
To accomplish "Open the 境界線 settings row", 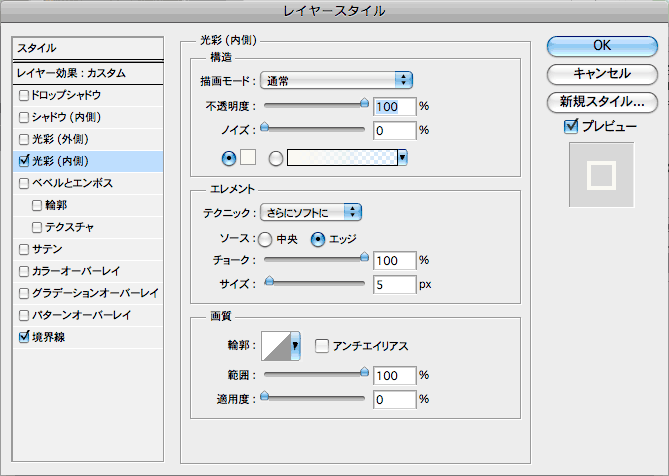I will [88, 337].
